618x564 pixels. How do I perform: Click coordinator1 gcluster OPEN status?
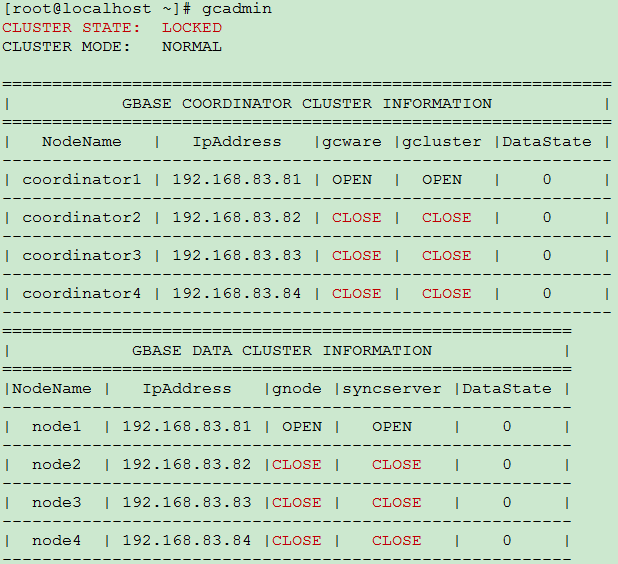pos(442,180)
